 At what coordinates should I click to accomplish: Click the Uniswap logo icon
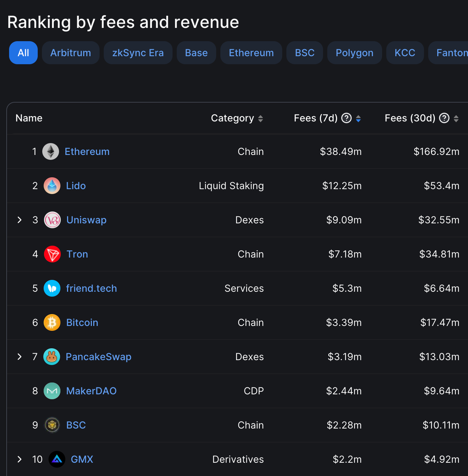(52, 220)
